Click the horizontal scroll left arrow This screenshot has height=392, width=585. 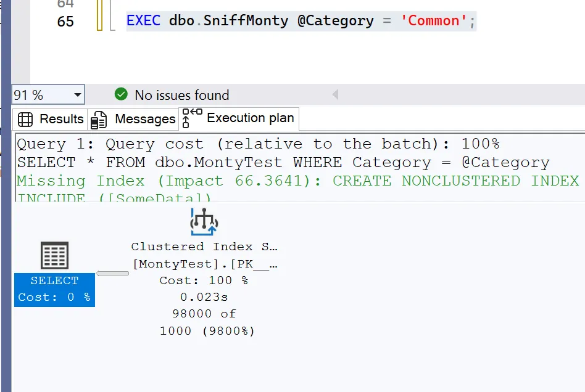pyautogui.click(x=335, y=95)
